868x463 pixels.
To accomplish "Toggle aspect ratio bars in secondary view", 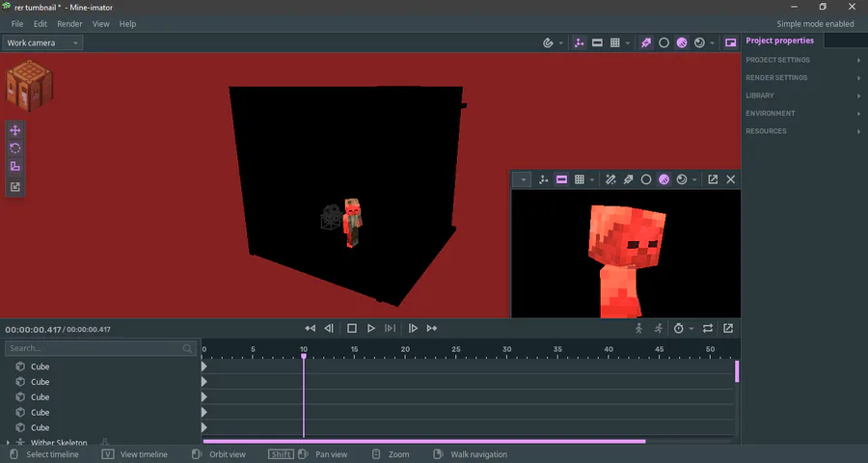I will point(561,179).
